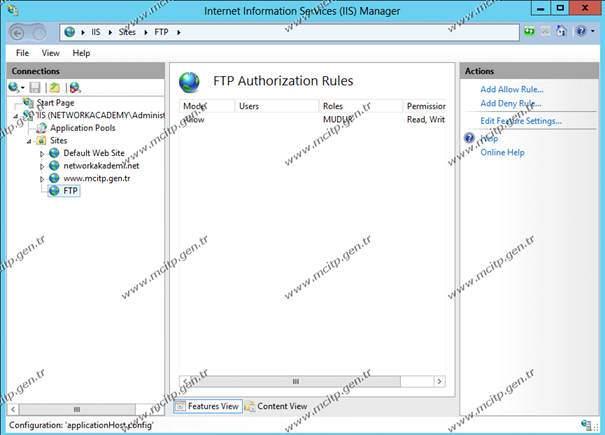Select the IIS (NETWORKACADEMY\Administ server node
The height and width of the screenshot is (435, 605).
(x=100, y=115)
